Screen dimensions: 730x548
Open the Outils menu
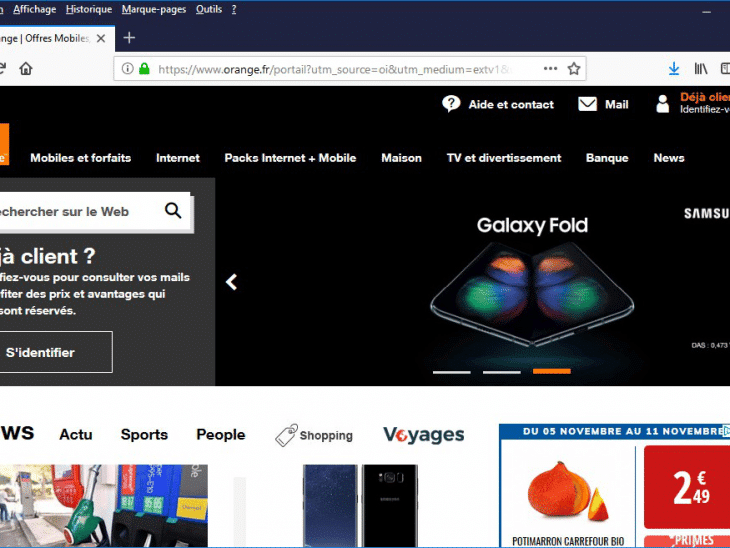click(x=209, y=9)
